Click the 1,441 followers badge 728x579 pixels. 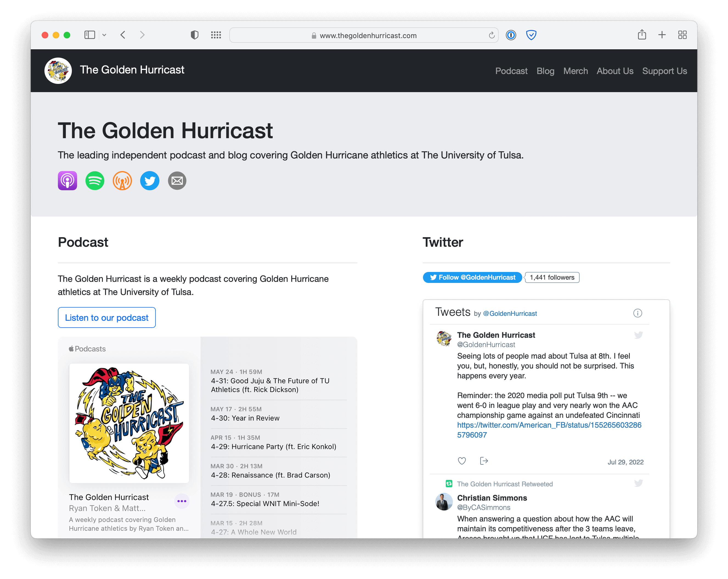click(552, 277)
